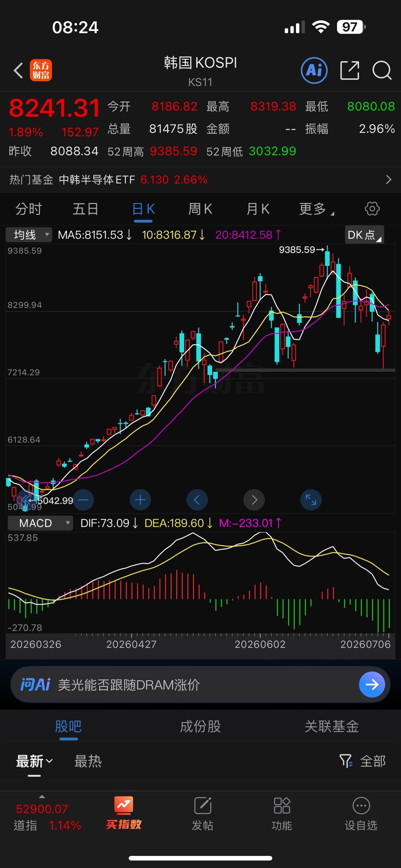Switch to 分时 chart tab
The width and height of the screenshot is (401, 868).
pos(29,209)
